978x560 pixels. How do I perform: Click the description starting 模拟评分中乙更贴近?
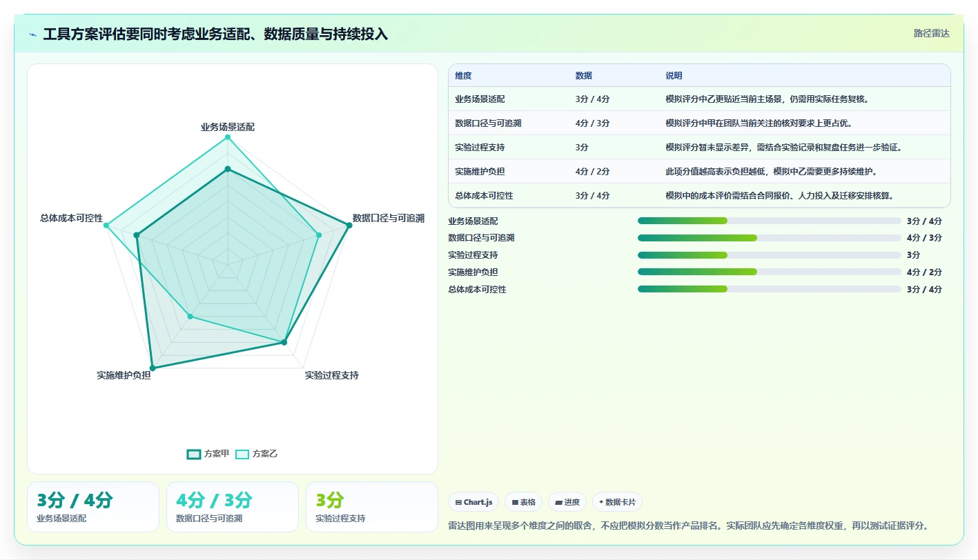click(x=767, y=99)
